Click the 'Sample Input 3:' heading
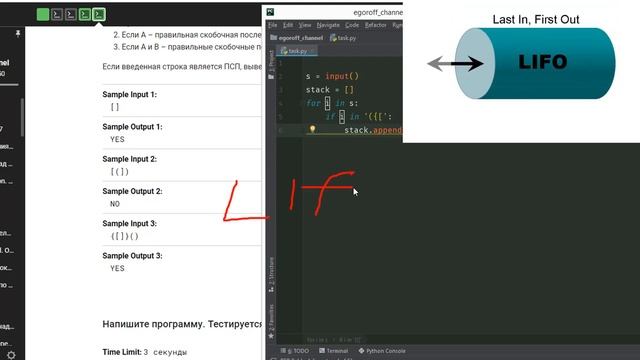The width and height of the screenshot is (640, 360). [x=129, y=224]
